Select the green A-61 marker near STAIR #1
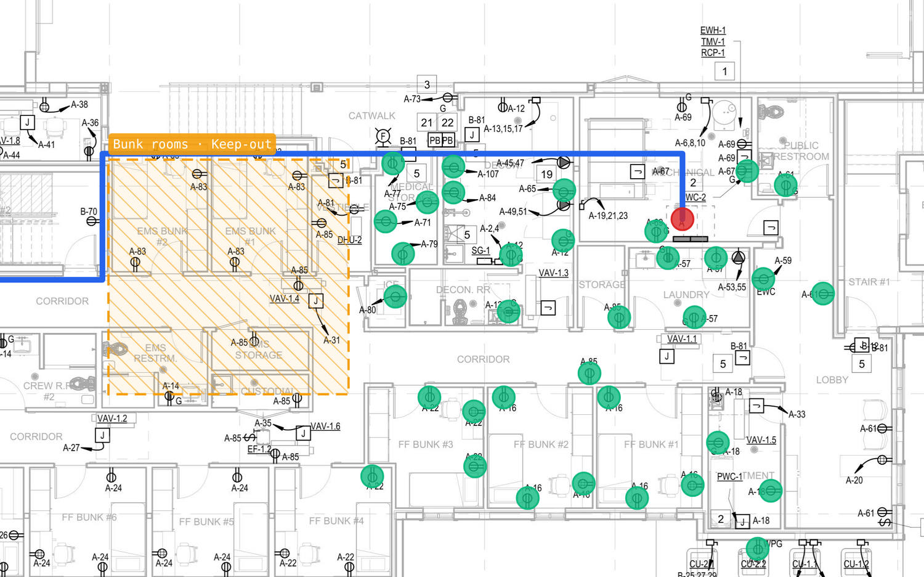Viewport: 924px width, 577px height. [823, 293]
